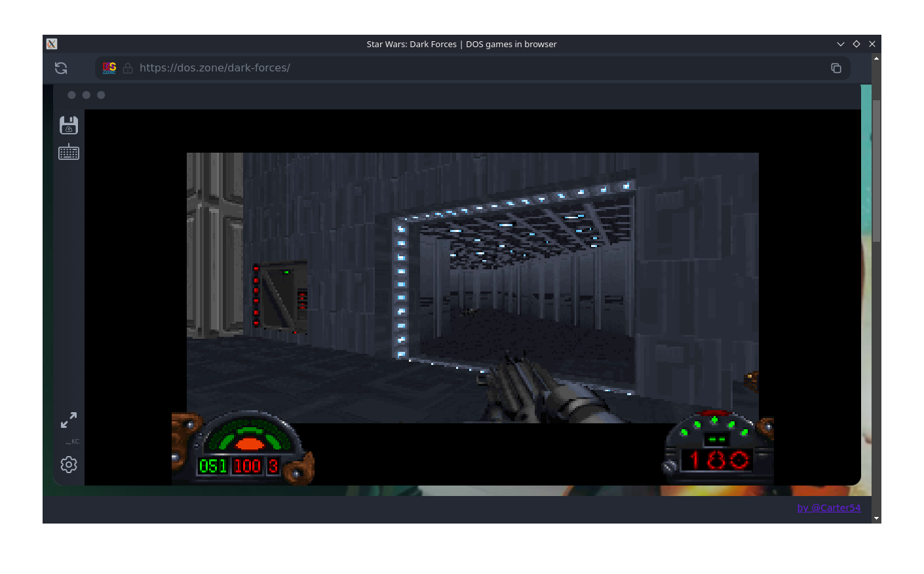This screenshot has height=574, width=924.
Task: Maximize the window with the diamond button
Action: 857,44
